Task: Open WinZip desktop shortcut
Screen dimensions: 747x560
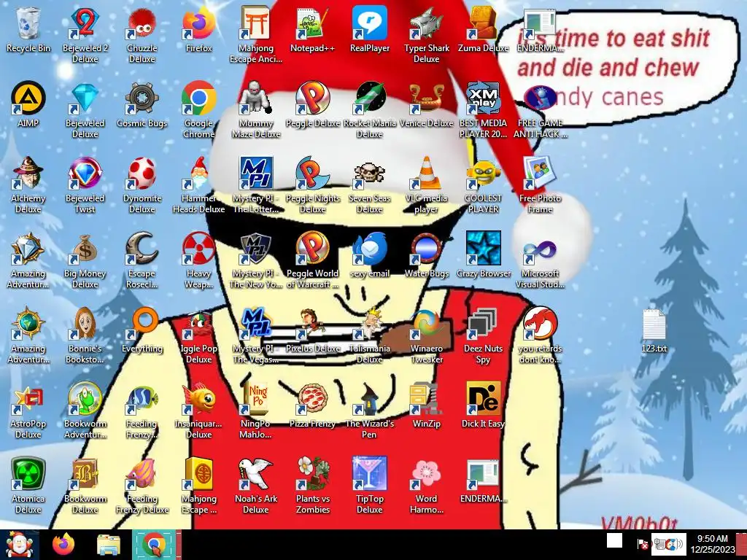Action: [426, 405]
